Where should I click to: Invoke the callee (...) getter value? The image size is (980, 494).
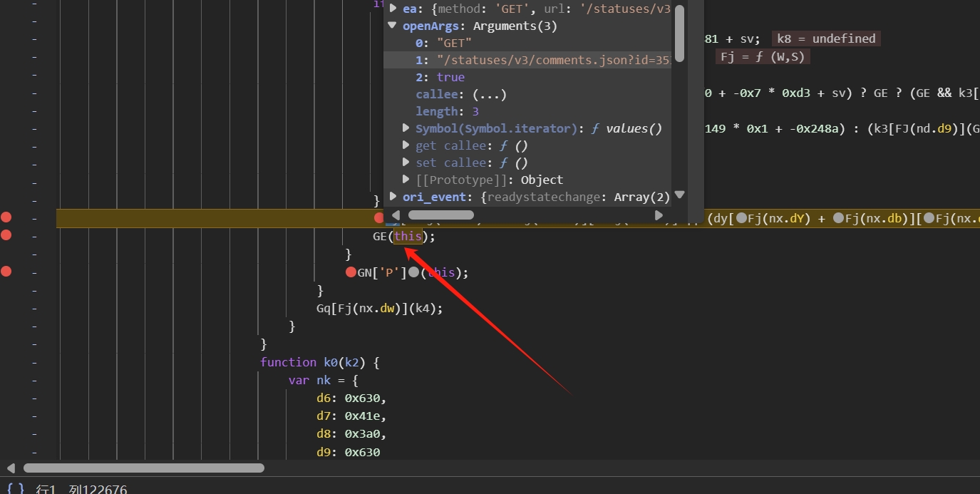point(489,94)
